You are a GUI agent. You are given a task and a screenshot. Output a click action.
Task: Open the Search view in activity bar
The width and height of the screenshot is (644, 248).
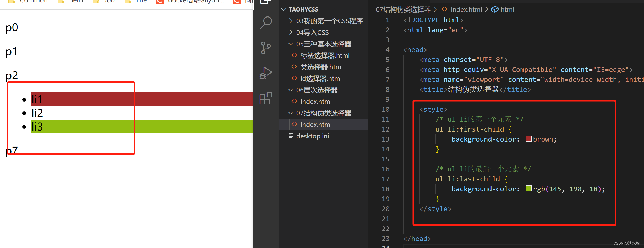coord(266,23)
